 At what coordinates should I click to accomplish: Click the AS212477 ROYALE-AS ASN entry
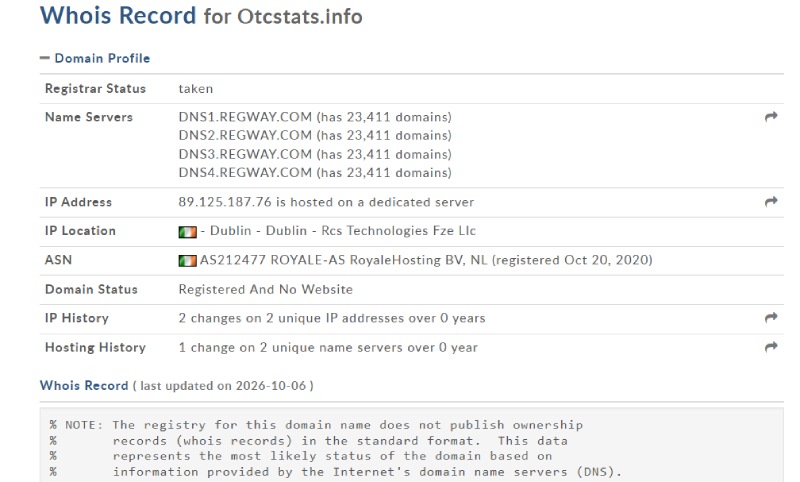426,260
